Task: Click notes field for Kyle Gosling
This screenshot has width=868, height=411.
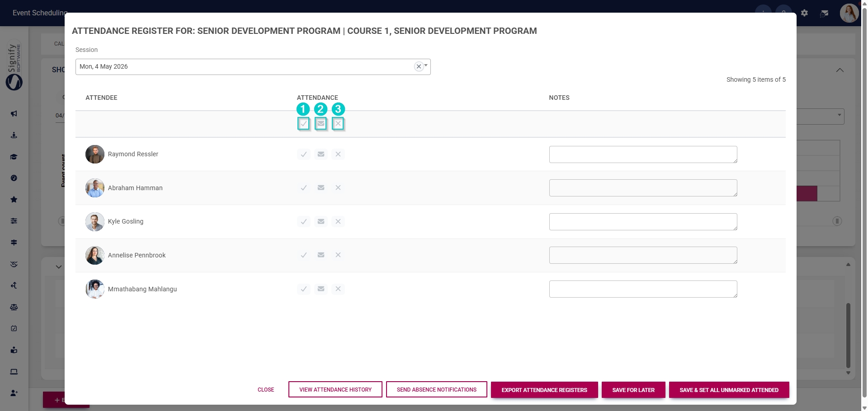Action: tap(643, 222)
